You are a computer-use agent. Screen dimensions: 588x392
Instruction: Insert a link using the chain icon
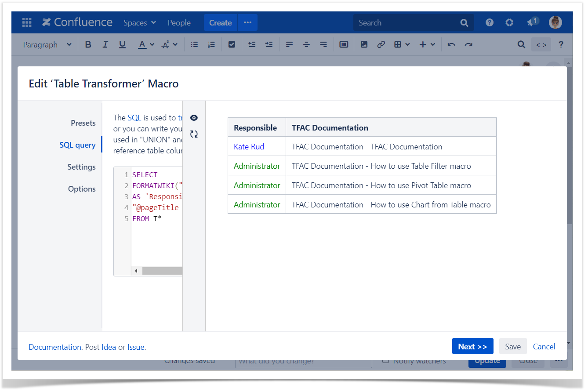tap(381, 44)
